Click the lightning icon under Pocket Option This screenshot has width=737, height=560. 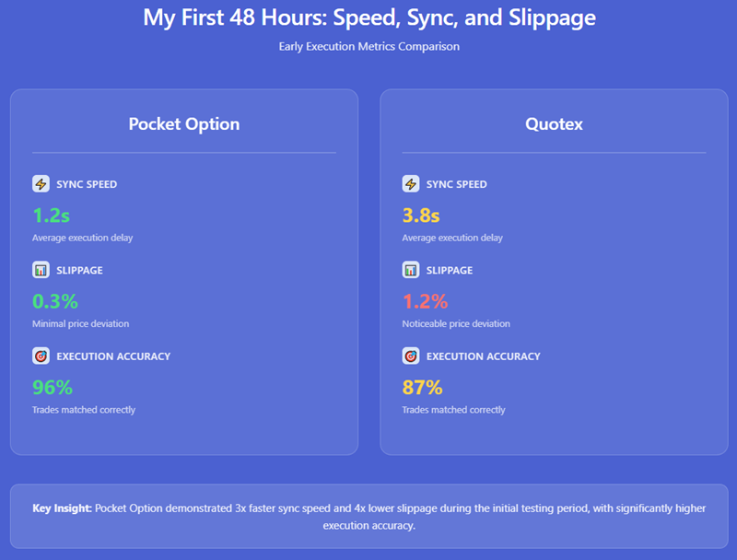click(41, 184)
